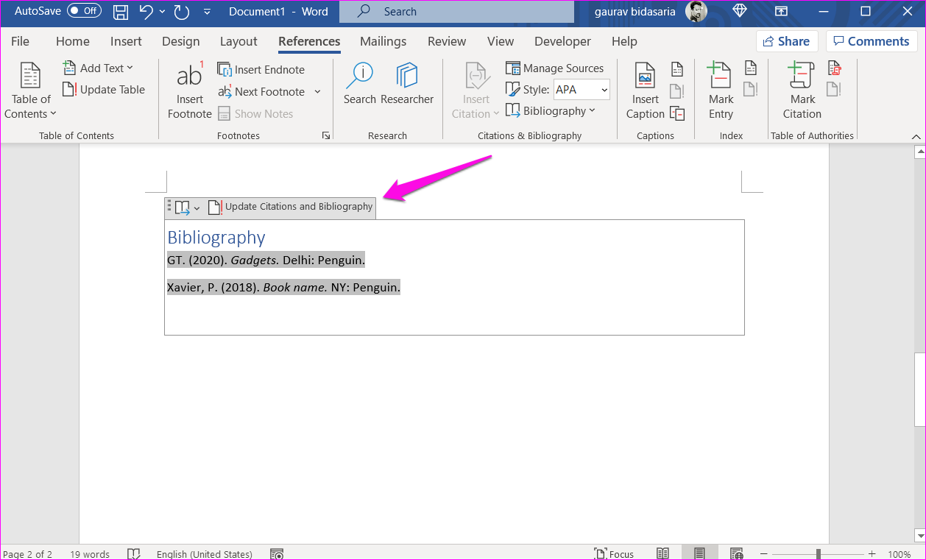Open the Search research tool

(x=360, y=84)
